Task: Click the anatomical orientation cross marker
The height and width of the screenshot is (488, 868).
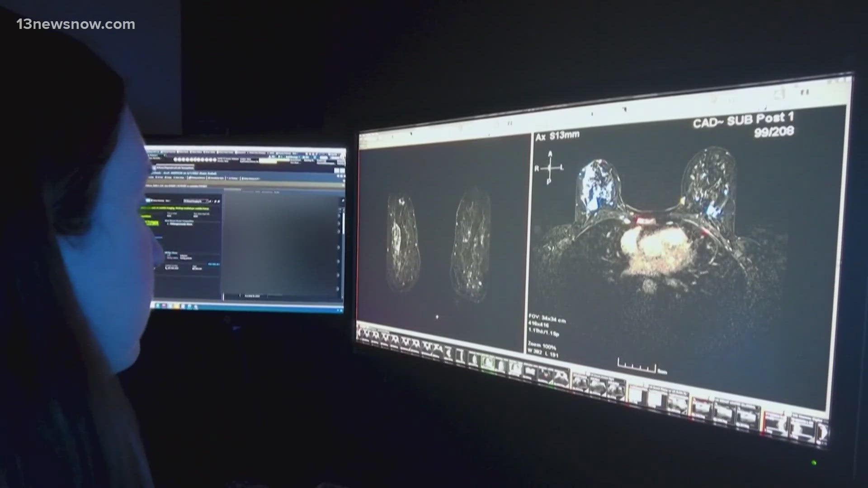Action: pyautogui.click(x=550, y=168)
